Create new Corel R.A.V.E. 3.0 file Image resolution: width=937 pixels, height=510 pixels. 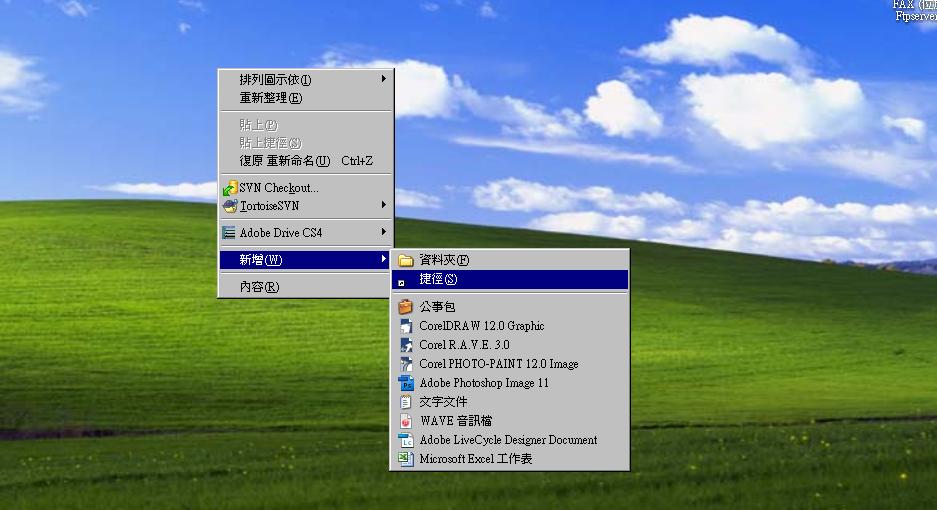(510, 345)
